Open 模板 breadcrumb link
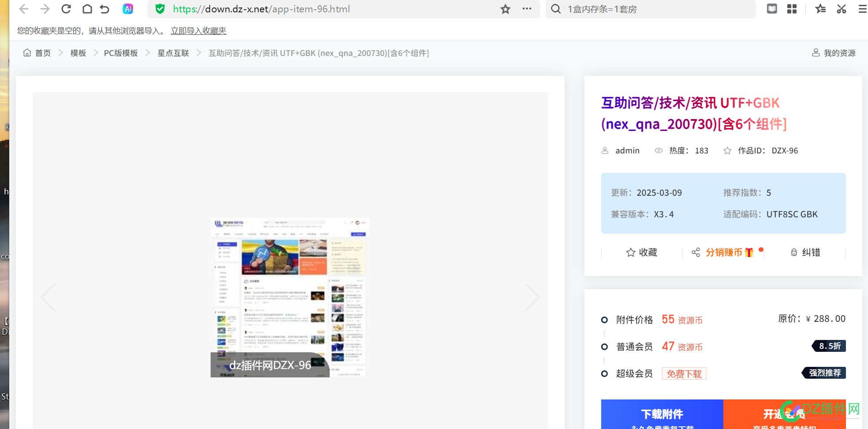 [78, 53]
